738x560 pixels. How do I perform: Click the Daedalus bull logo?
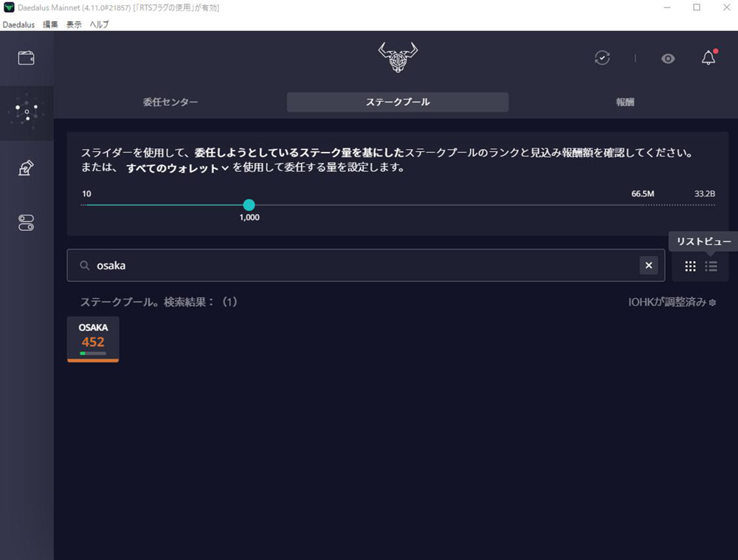pos(398,58)
